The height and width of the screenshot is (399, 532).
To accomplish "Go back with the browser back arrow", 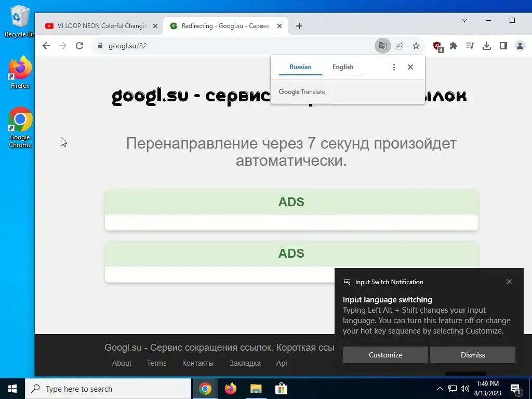I will pyautogui.click(x=46, y=46).
